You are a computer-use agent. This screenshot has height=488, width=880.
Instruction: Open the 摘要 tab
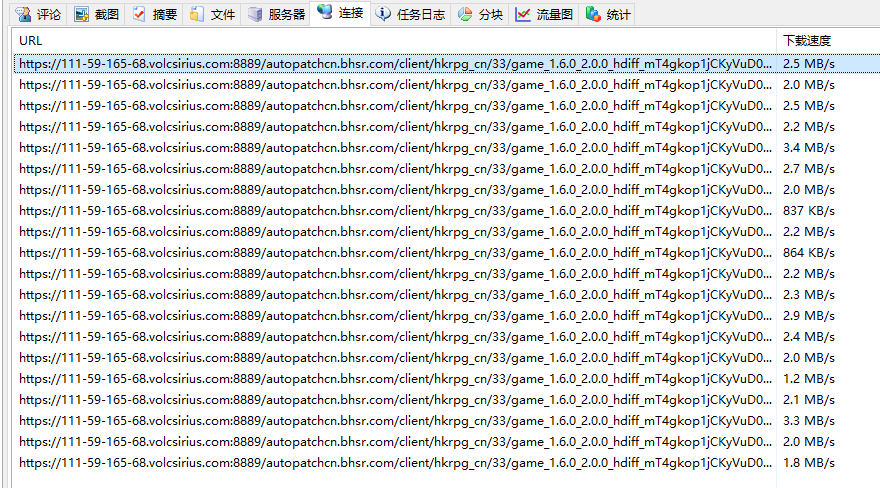point(154,15)
